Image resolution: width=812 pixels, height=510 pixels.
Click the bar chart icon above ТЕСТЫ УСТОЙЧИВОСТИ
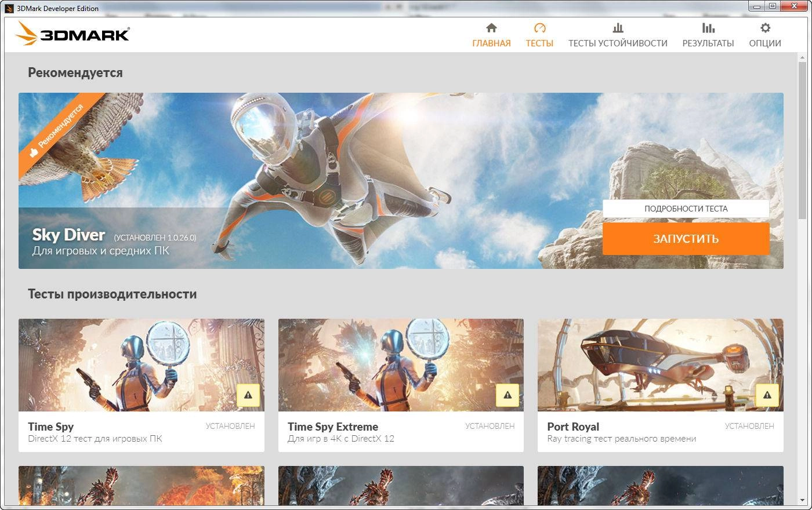(x=618, y=28)
